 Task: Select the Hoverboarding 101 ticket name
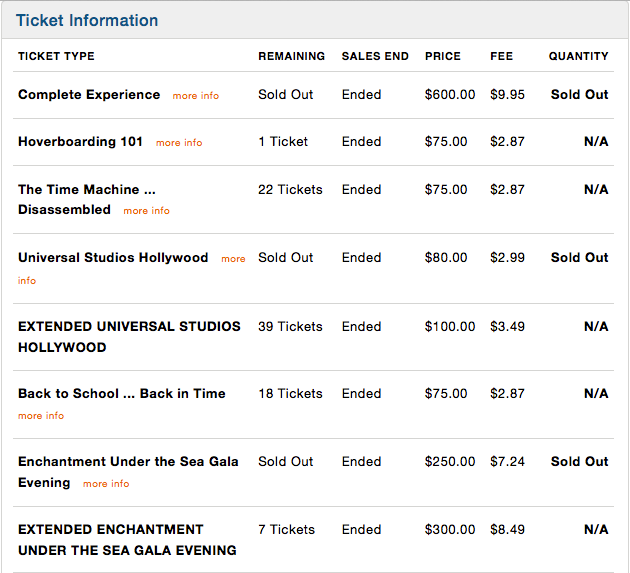click(x=80, y=141)
